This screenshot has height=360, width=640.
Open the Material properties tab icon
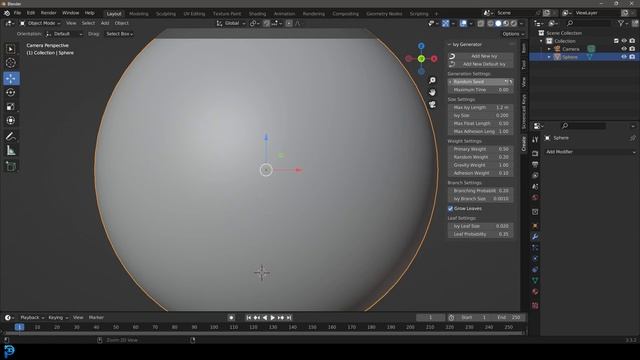(535, 292)
